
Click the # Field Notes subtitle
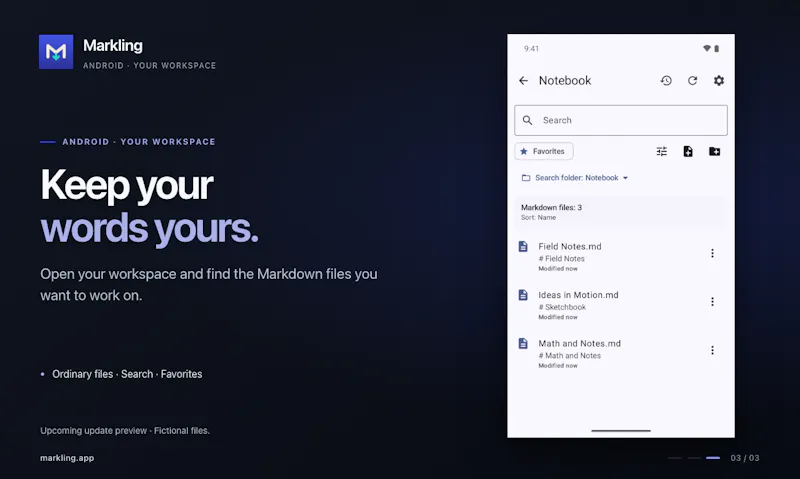[x=562, y=259]
